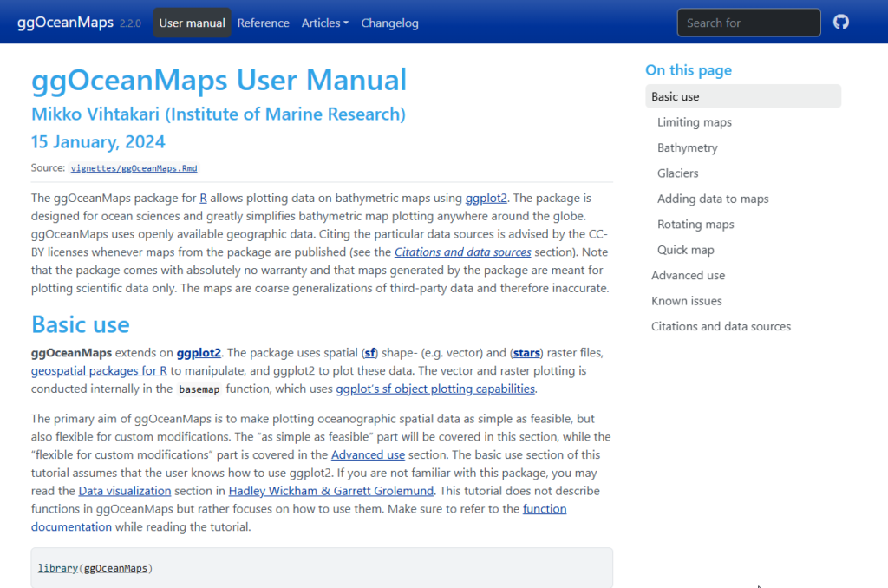Open Advanced use in table of contents

click(688, 276)
